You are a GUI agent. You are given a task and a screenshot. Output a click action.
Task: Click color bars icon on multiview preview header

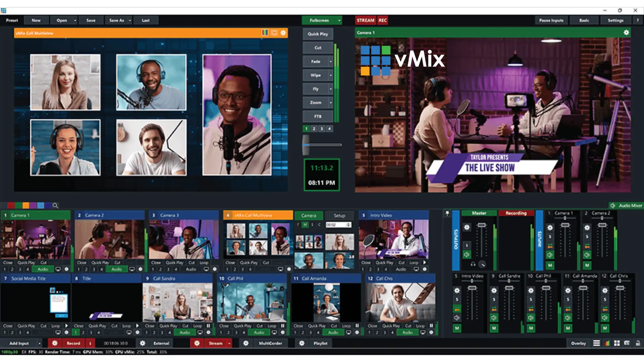265,33
